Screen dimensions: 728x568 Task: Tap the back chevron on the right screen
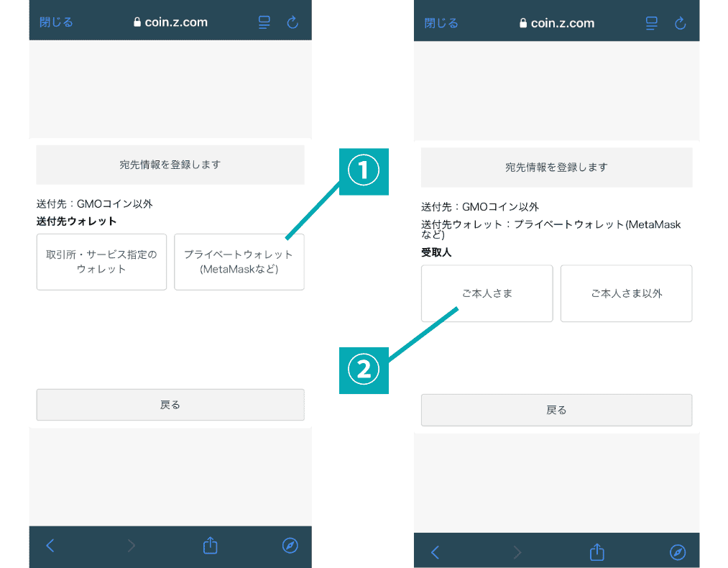435,552
